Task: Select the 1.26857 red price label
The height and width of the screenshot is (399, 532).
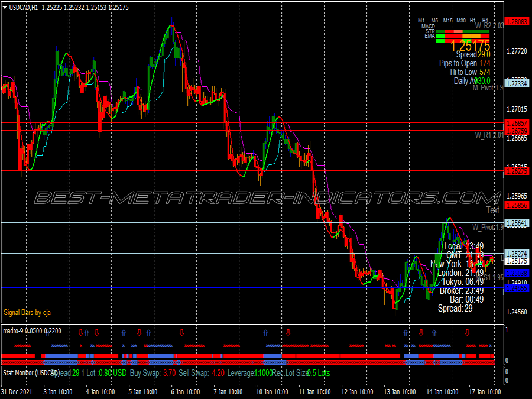Action: 517,123
